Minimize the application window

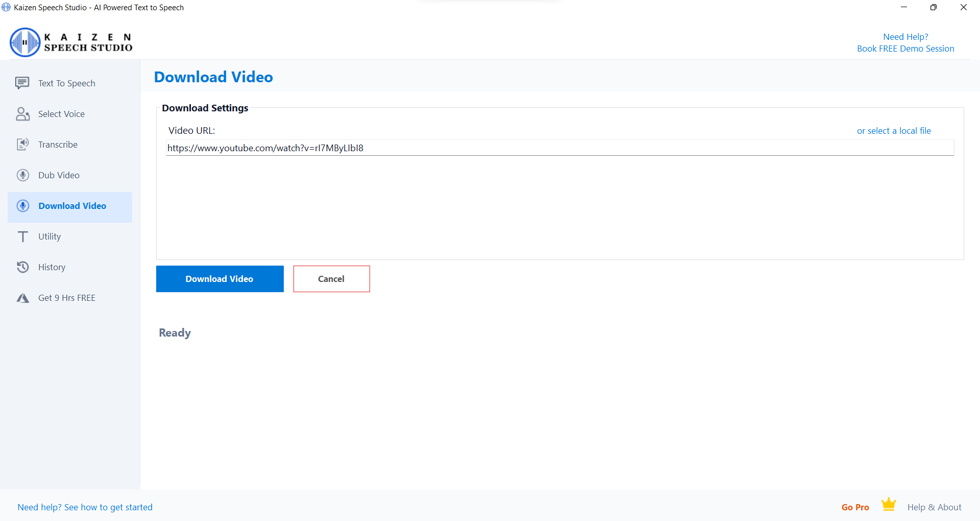coord(904,7)
